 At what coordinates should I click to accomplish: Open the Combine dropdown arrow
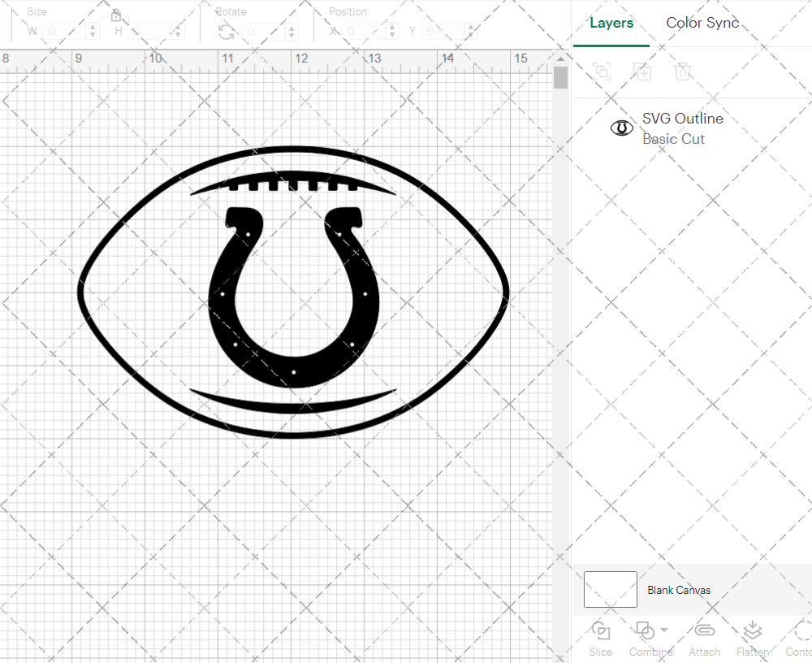pos(664,630)
